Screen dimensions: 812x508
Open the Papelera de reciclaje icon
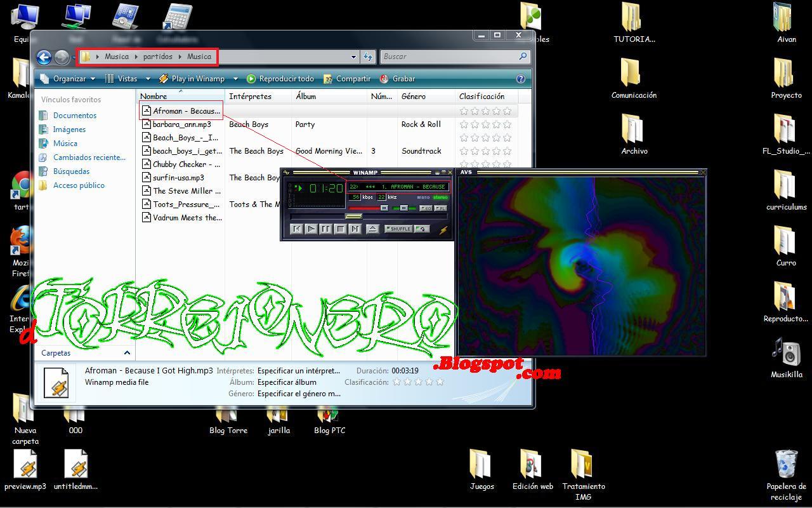pyautogui.click(x=786, y=474)
